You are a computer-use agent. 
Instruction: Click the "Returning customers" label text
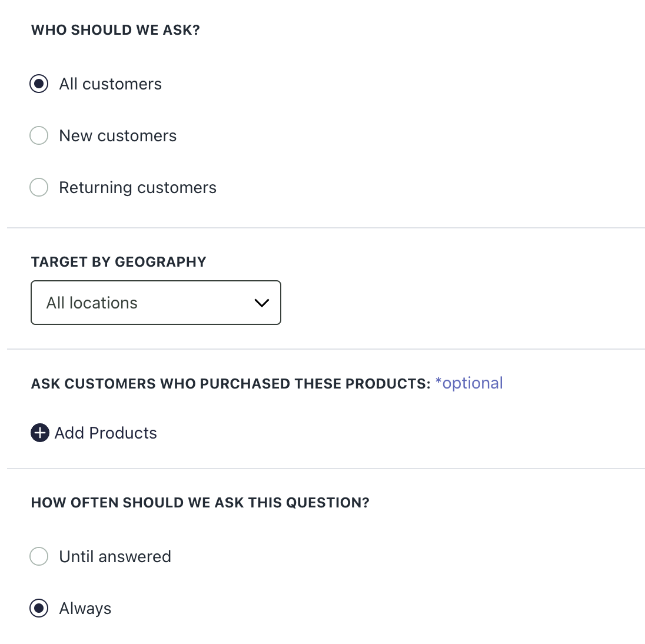(x=138, y=188)
